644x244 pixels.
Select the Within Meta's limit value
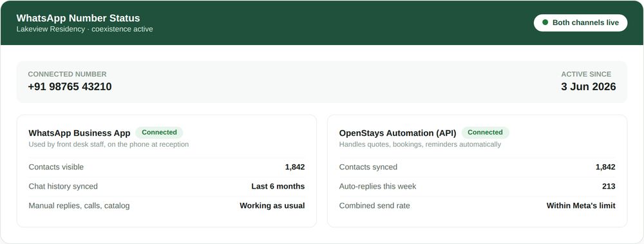[581, 206]
